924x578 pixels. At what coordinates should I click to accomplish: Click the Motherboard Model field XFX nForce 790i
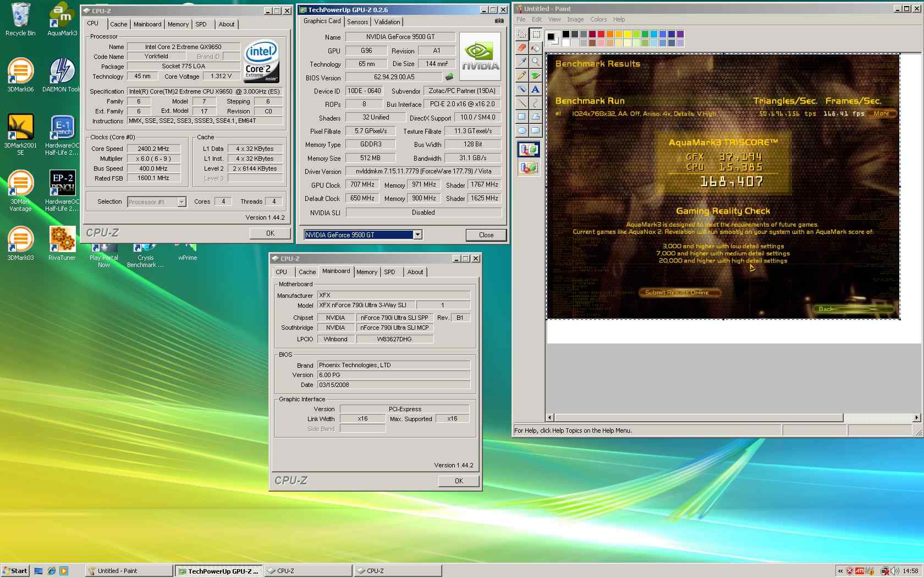pyautogui.click(x=366, y=305)
